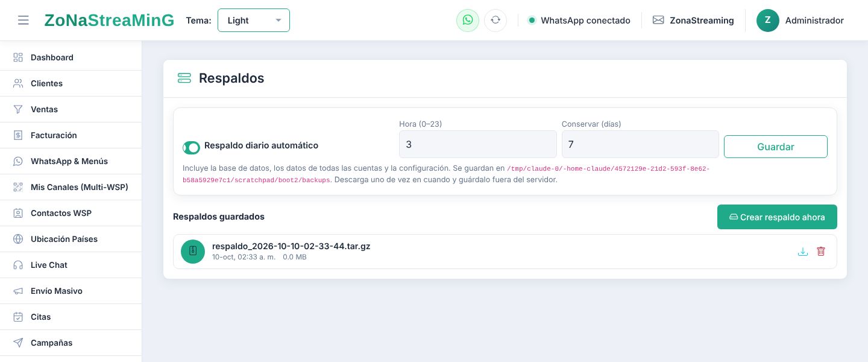Click the Envío Masivo megaphone icon
This screenshot has height=362, width=868.
click(18, 291)
